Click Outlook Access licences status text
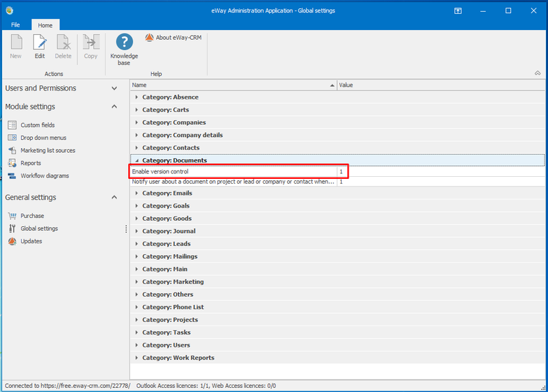 (x=206, y=386)
